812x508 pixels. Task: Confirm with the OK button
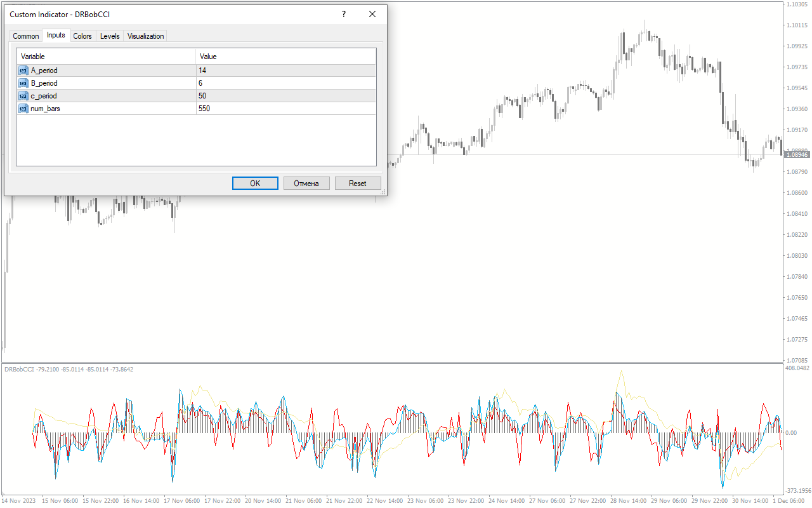click(255, 184)
